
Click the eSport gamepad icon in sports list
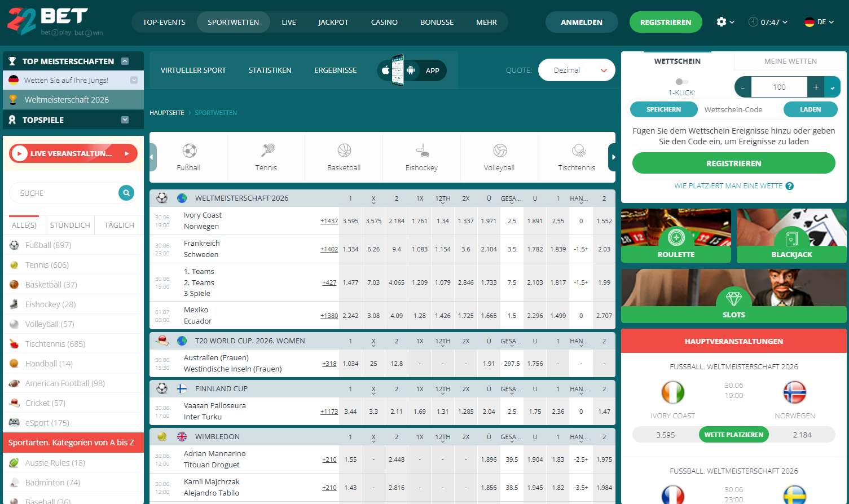click(14, 423)
